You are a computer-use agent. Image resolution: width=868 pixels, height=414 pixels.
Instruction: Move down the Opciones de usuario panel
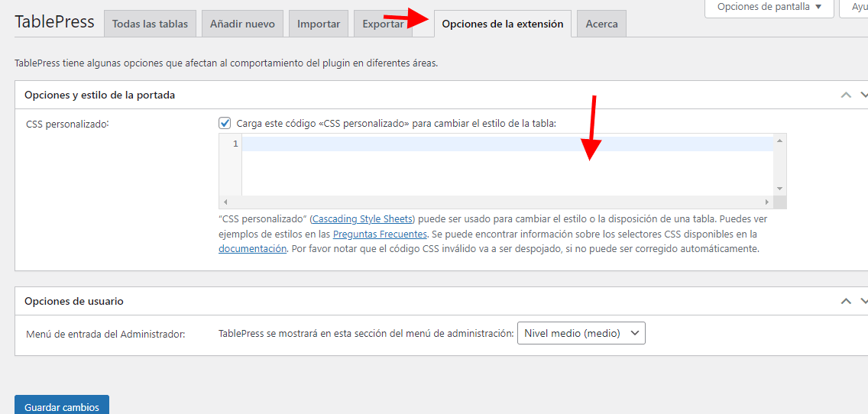[864, 301]
